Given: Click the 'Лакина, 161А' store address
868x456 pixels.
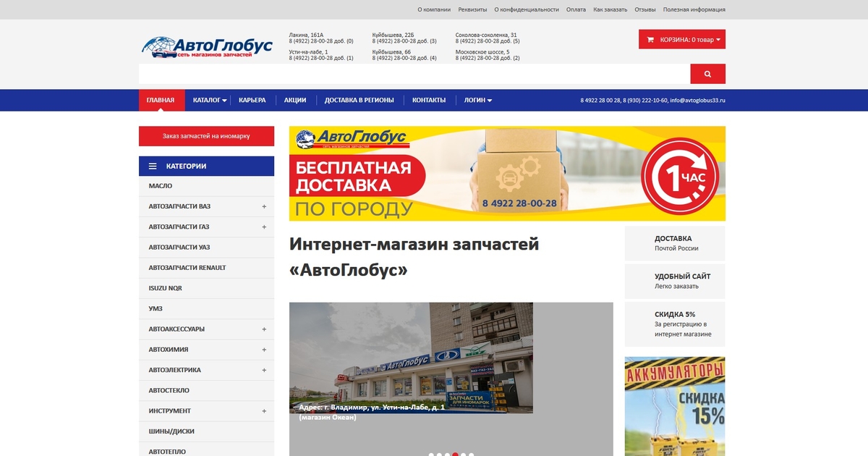Looking at the screenshot, I should (x=307, y=35).
